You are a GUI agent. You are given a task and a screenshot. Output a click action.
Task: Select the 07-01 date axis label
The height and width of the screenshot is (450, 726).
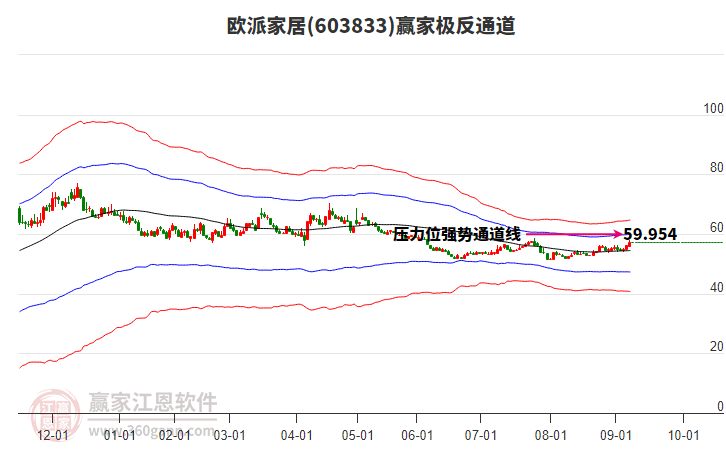point(481,435)
